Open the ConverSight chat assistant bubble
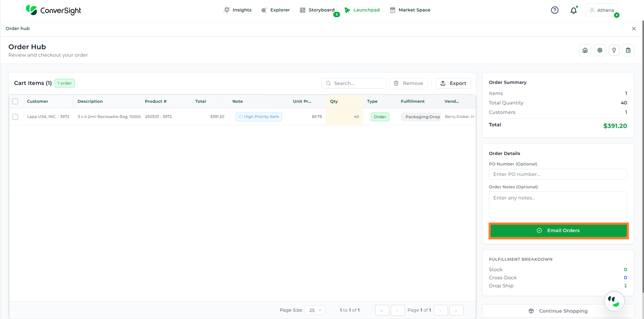The image size is (644, 319). point(615,300)
